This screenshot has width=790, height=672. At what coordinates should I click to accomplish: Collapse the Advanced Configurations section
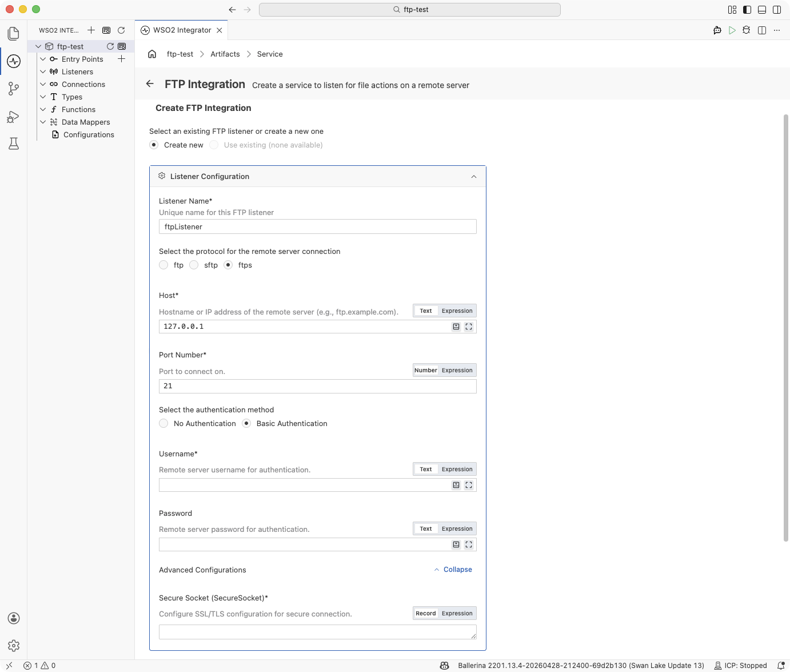coord(453,570)
